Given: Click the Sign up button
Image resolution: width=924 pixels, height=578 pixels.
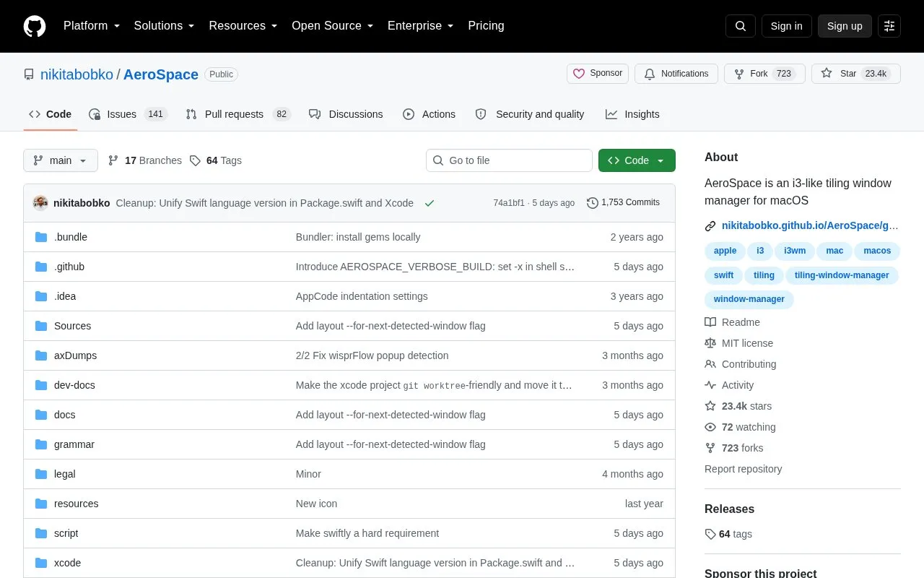Looking at the screenshot, I should (x=845, y=26).
